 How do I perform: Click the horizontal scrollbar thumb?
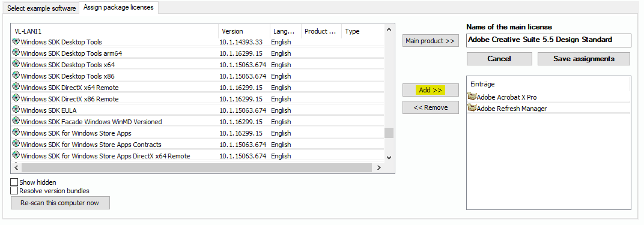click(x=196, y=167)
